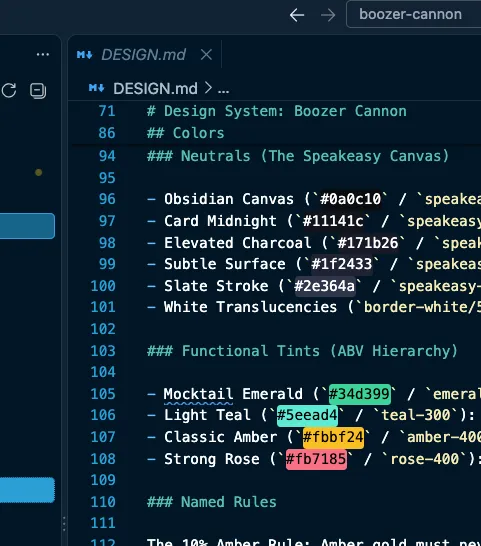Click the boozer-cannon search box
Image resolution: width=481 pixels, height=546 pixels.
click(413, 14)
